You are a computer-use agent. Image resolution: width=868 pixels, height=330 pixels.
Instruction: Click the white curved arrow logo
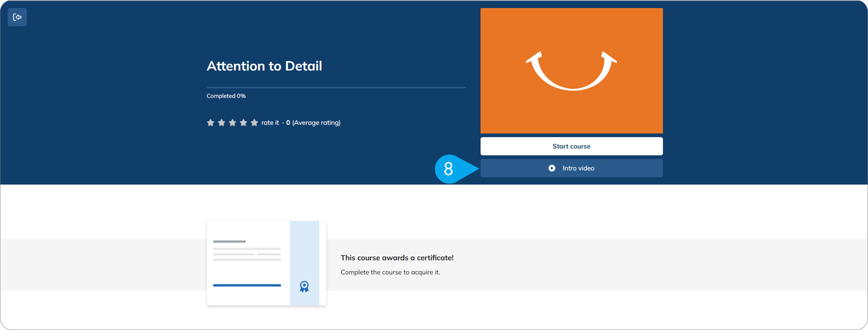pos(571,71)
